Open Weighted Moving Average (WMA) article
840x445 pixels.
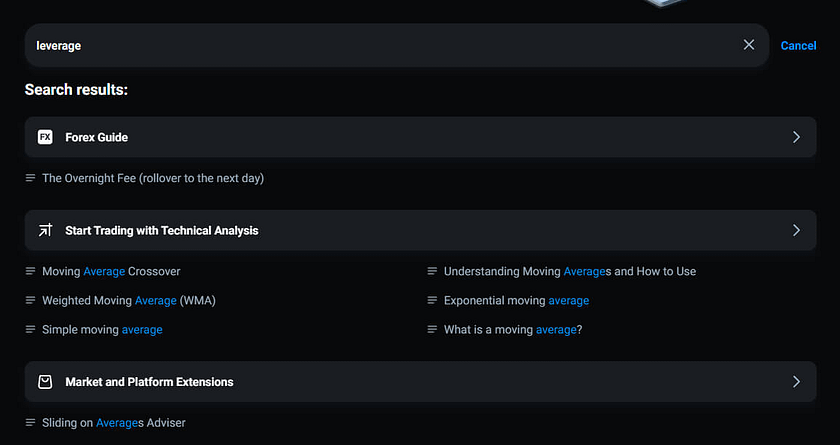(129, 300)
